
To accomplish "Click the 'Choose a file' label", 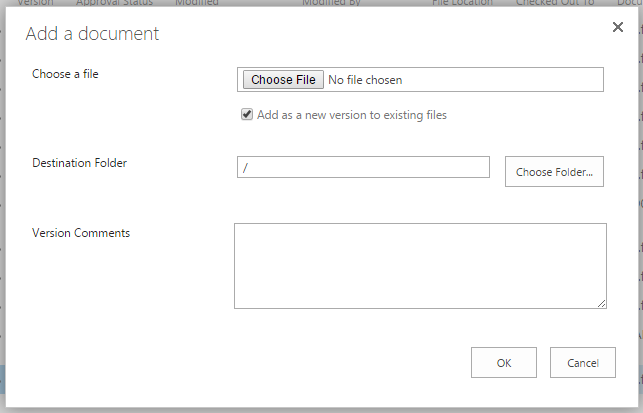I will [65, 74].
